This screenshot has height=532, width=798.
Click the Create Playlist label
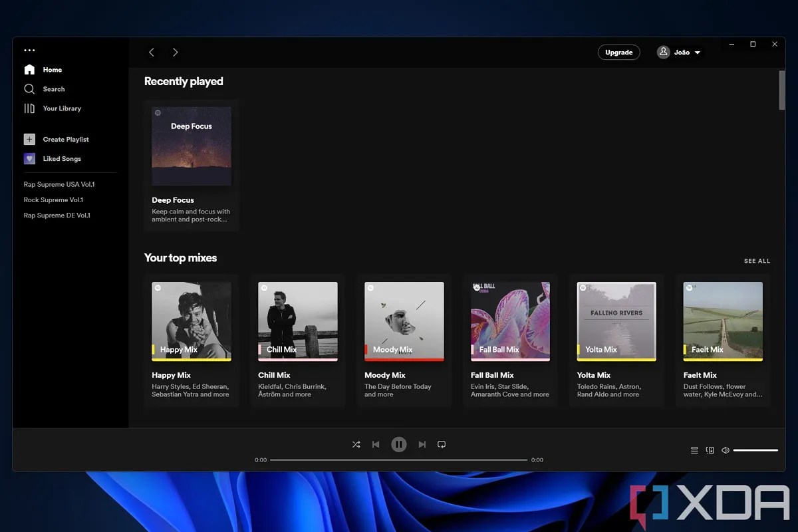coord(66,139)
